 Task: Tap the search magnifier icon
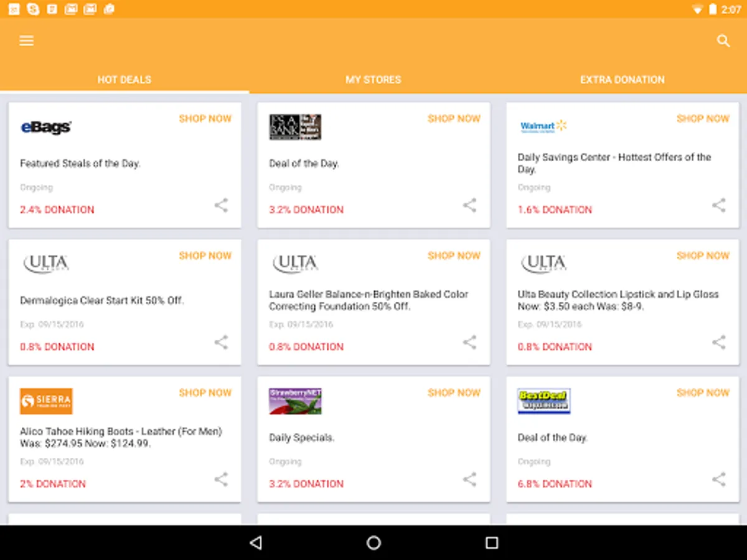[723, 41]
